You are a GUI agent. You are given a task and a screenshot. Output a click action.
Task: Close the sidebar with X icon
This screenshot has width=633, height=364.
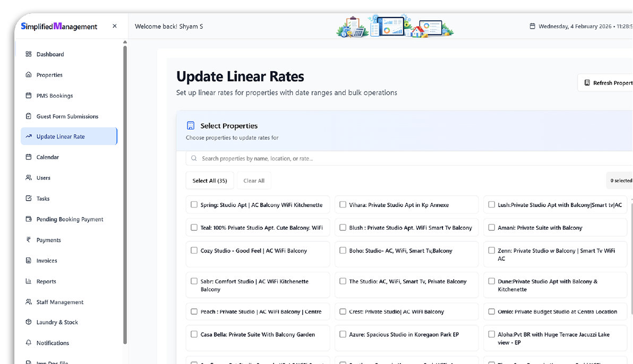pyautogui.click(x=115, y=26)
